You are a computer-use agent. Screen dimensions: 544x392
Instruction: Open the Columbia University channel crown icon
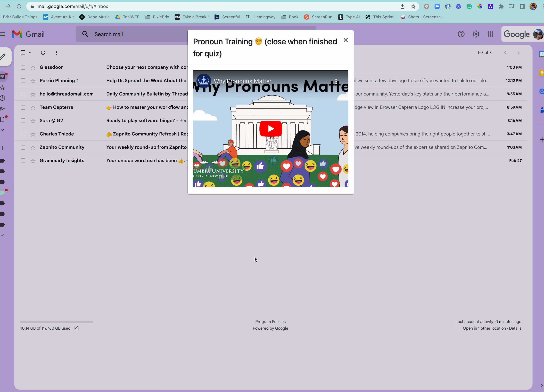[204, 81]
